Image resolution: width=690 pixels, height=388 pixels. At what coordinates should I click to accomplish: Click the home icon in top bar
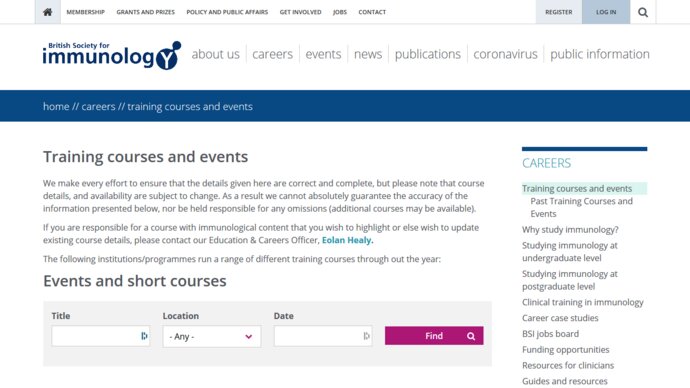pyautogui.click(x=48, y=12)
